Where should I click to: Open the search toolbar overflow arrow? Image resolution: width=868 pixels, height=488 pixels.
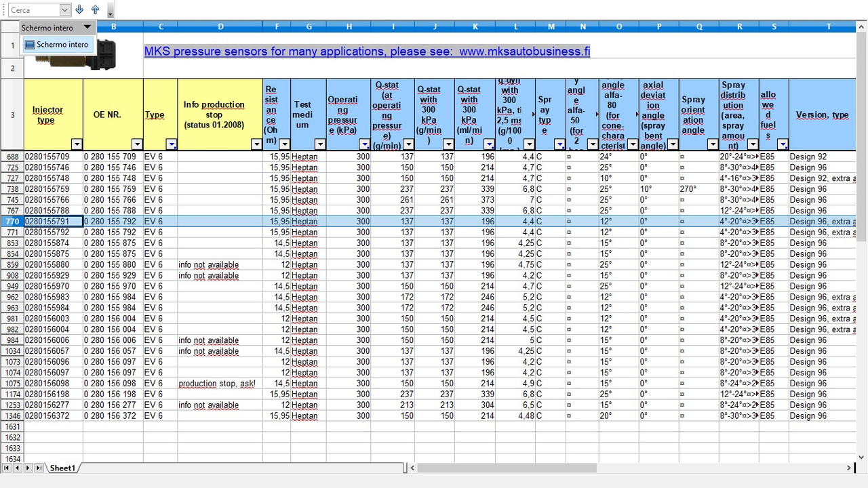click(111, 12)
